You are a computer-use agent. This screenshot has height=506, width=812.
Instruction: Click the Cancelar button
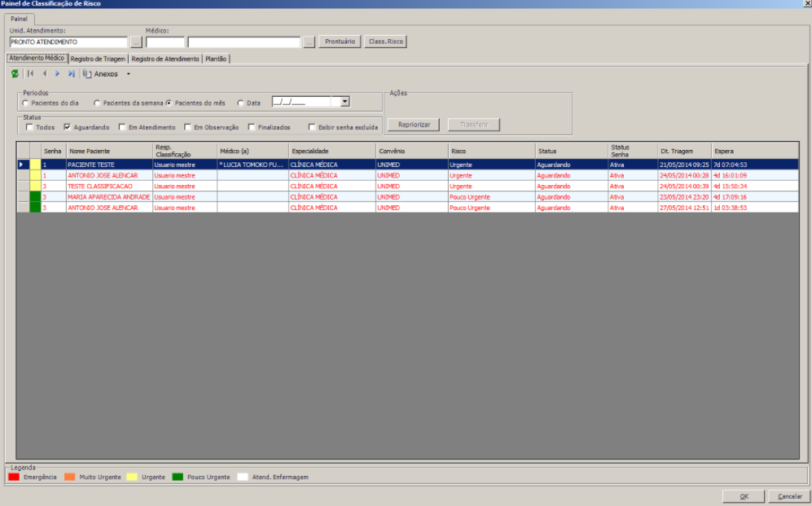[x=789, y=496]
